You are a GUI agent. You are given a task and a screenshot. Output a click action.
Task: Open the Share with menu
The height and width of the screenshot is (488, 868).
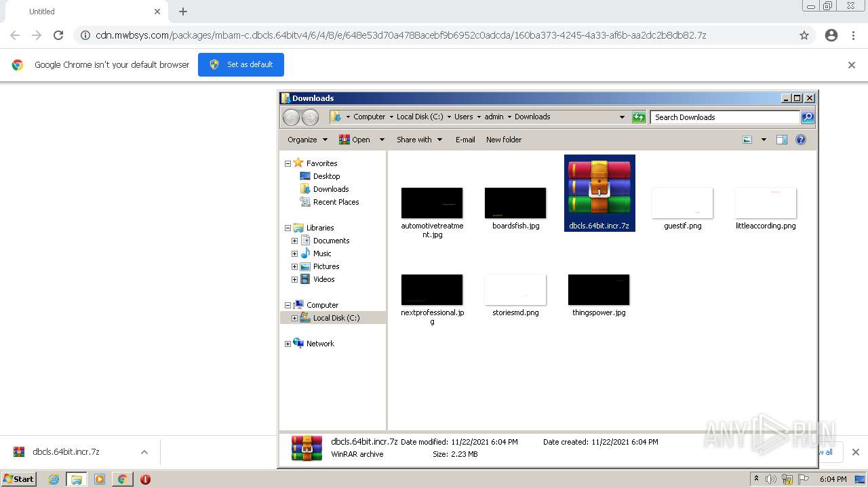419,140
